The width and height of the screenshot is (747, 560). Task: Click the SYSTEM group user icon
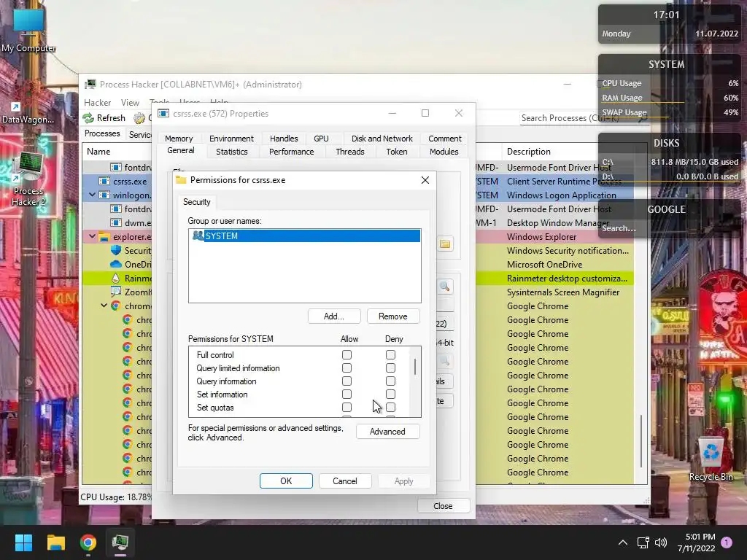tap(198, 236)
